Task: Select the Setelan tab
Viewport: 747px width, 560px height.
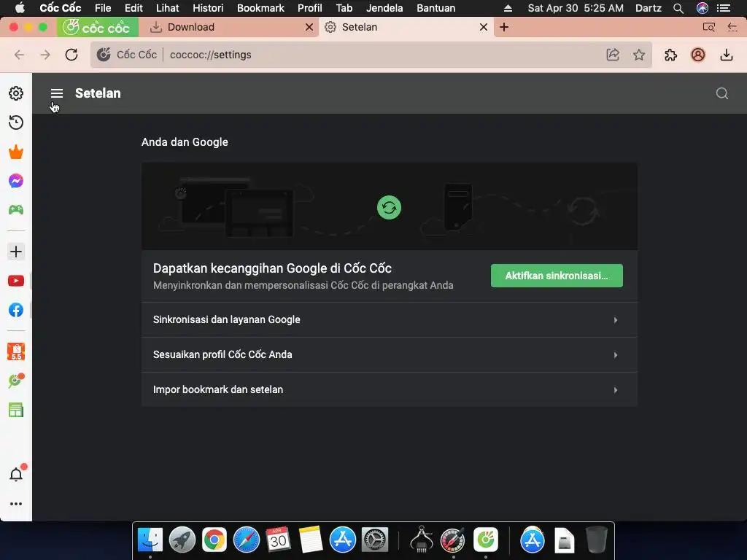Action: tap(406, 27)
